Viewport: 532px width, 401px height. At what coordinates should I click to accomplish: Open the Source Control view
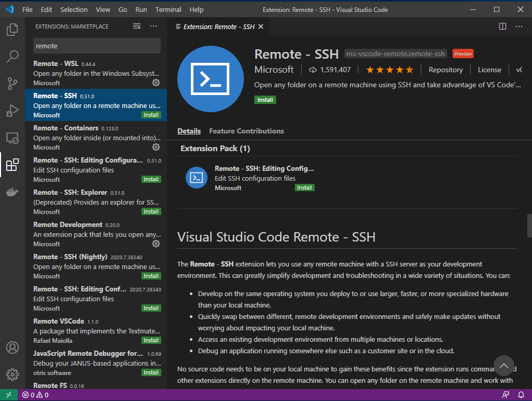[12, 84]
